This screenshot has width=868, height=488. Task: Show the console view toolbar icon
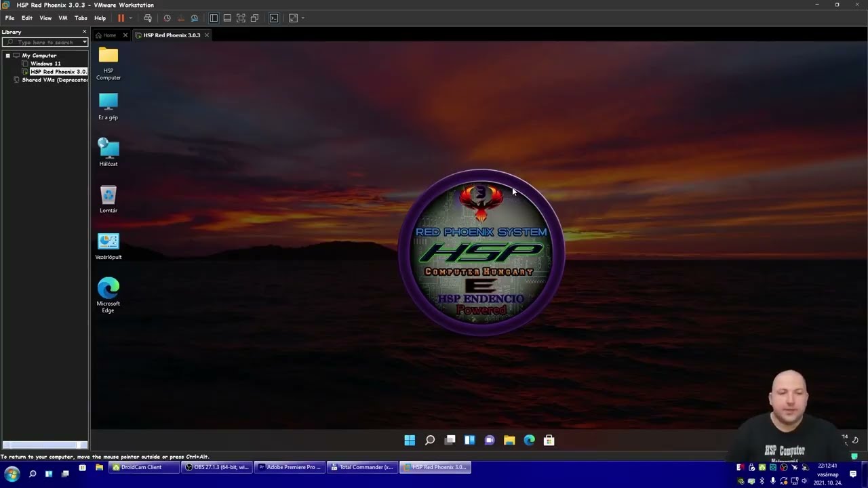(x=274, y=18)
